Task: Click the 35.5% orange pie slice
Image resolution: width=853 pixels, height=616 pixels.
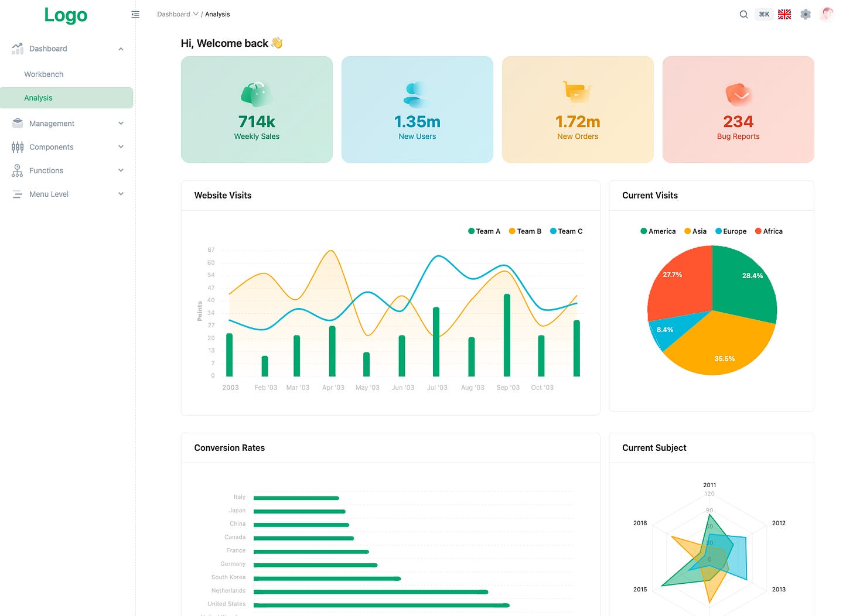Action: tap(721, 345)
